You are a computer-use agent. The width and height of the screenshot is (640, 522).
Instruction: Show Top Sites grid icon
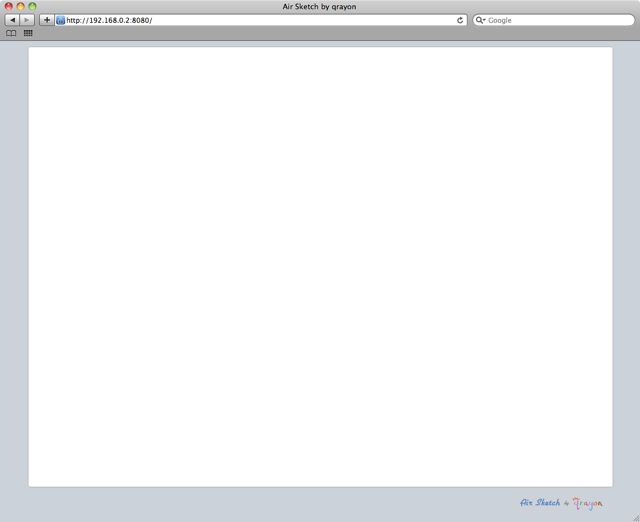[28, 33]
